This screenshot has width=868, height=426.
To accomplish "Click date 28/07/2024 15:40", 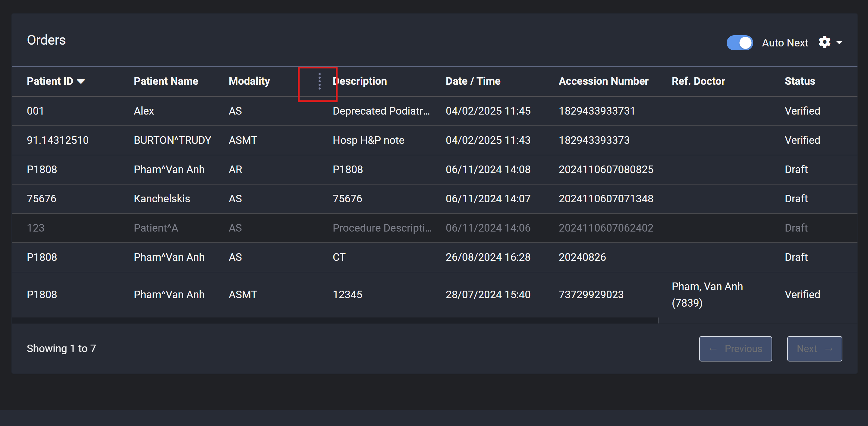I will pos(488,295).
